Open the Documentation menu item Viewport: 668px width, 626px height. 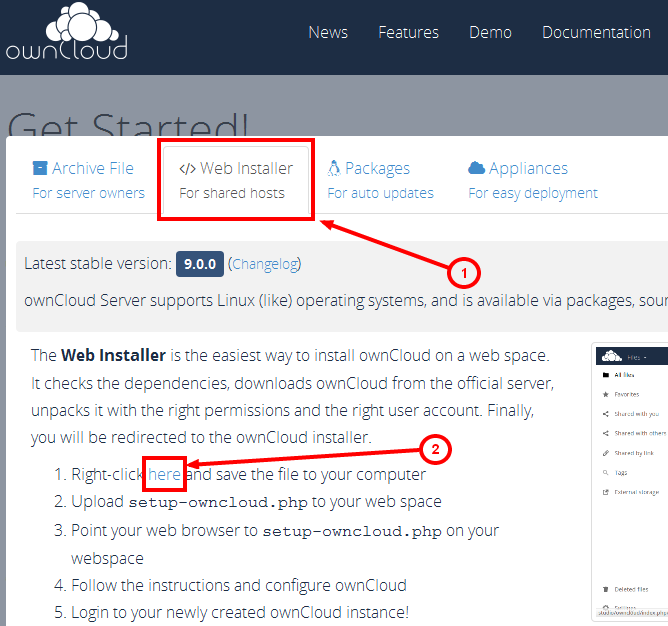coord(596,32)
